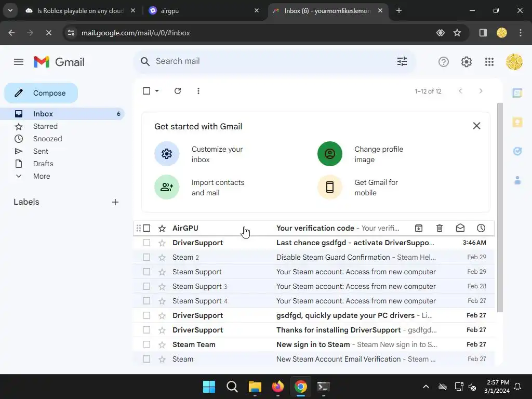The image size is (532, 399).
Task: Open Chrome tab search dropdown
Action: coord(10,10)
